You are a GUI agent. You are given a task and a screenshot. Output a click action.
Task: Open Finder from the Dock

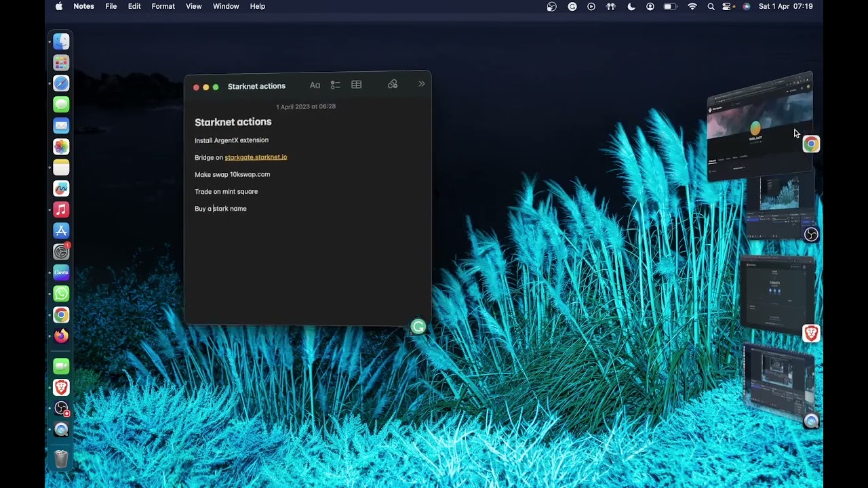coord(61,42)
